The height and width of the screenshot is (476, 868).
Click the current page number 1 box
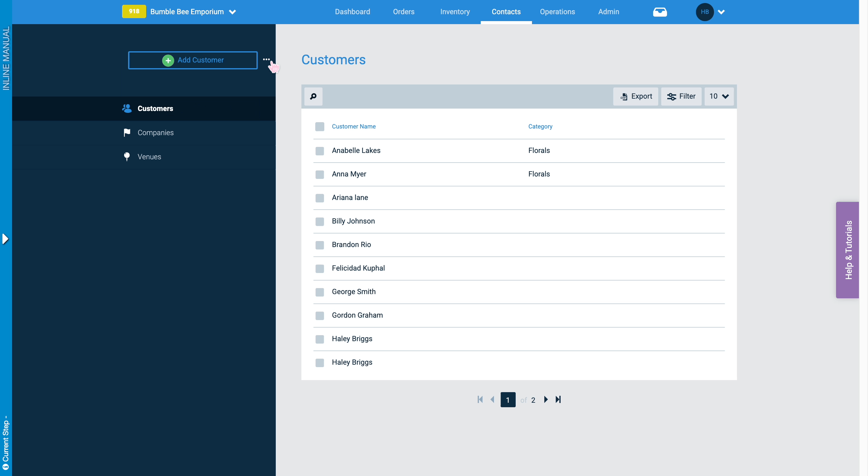click(x=508, y=399)
